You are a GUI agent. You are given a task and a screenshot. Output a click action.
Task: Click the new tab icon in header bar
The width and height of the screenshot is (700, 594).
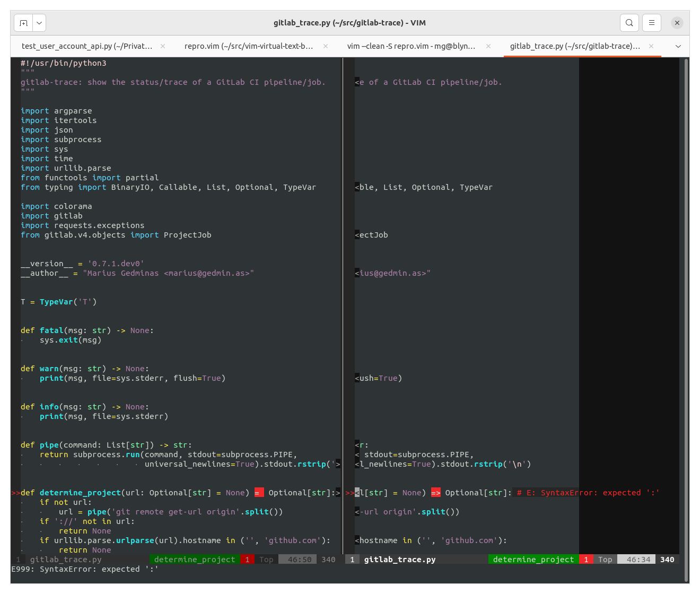[23, 23]
